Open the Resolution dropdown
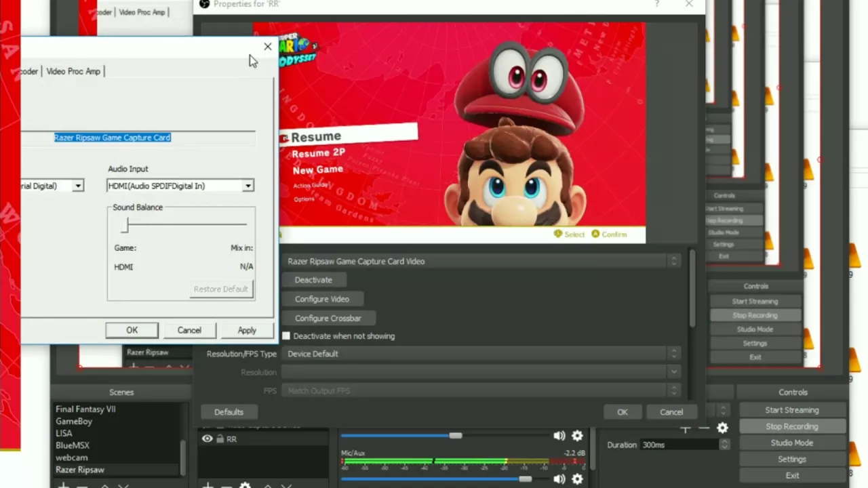868x488 pixels. click(x=481, y=372)
